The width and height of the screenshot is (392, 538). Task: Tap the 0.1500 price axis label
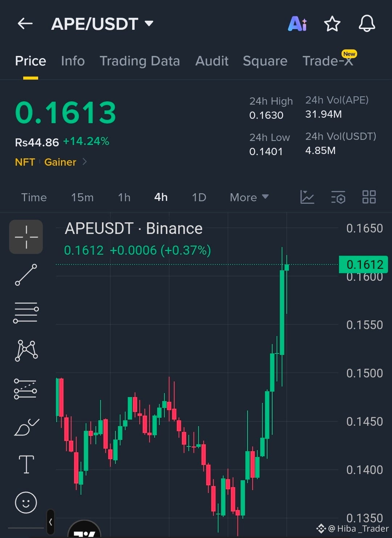364,373
